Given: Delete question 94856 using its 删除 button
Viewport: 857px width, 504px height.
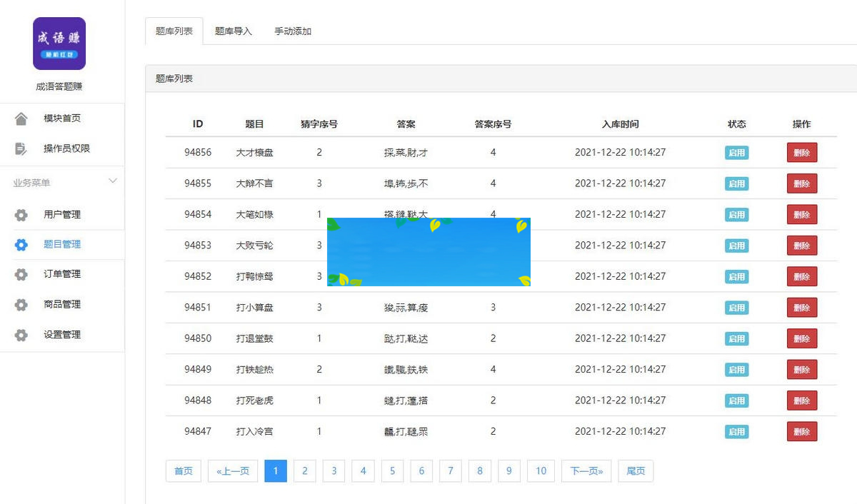Looking at the screenshot, I should 801,152.
